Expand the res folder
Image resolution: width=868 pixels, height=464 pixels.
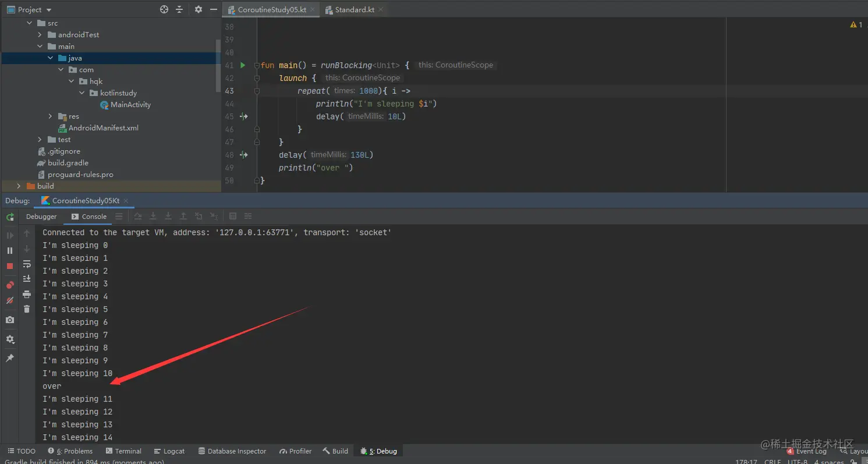pyautogui.click(x=51, y=116)
